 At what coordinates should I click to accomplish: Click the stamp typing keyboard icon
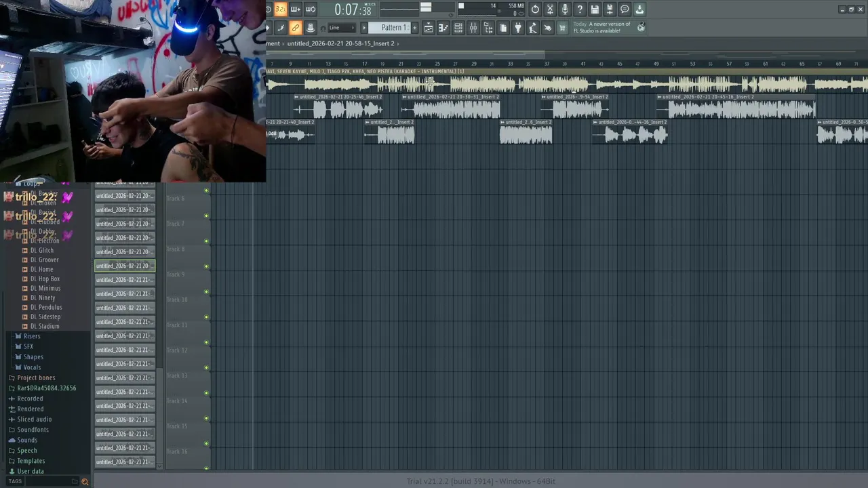pos(310,28)
